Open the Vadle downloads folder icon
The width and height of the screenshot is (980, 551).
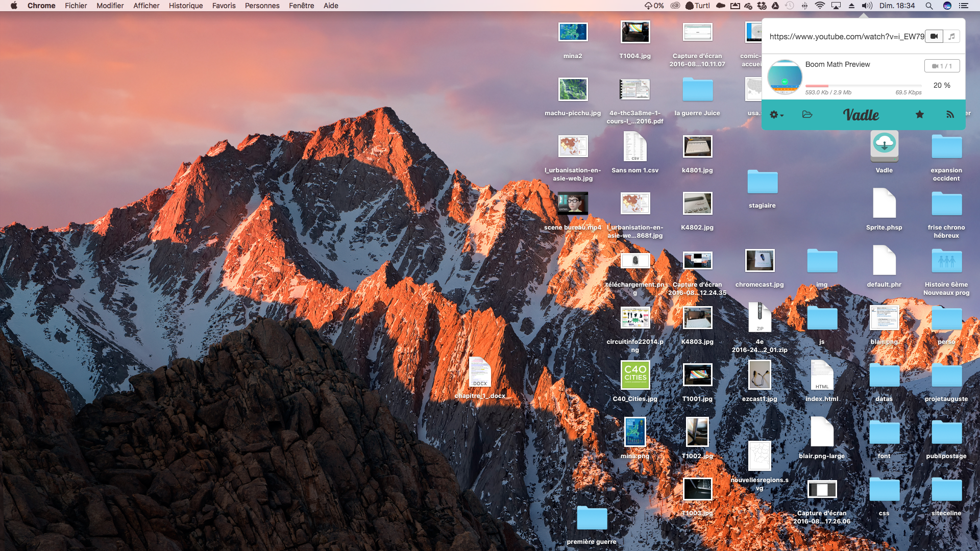tap(807, 114)
